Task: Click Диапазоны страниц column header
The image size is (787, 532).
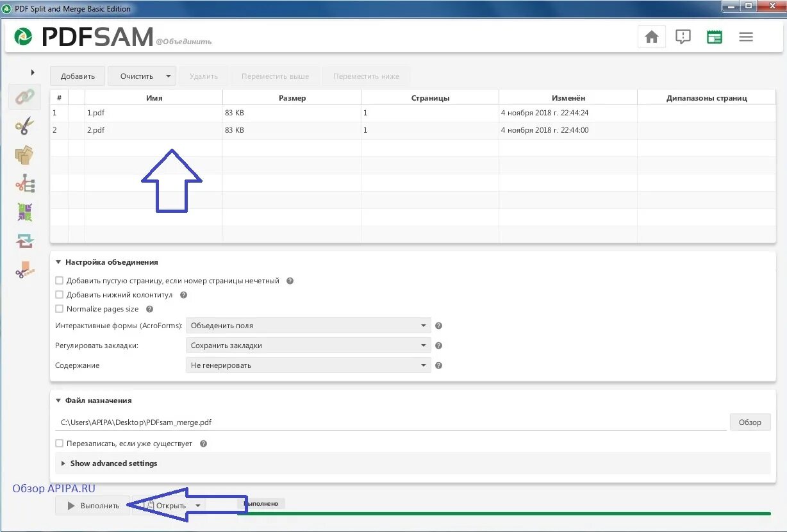Action: click(707, 98)
